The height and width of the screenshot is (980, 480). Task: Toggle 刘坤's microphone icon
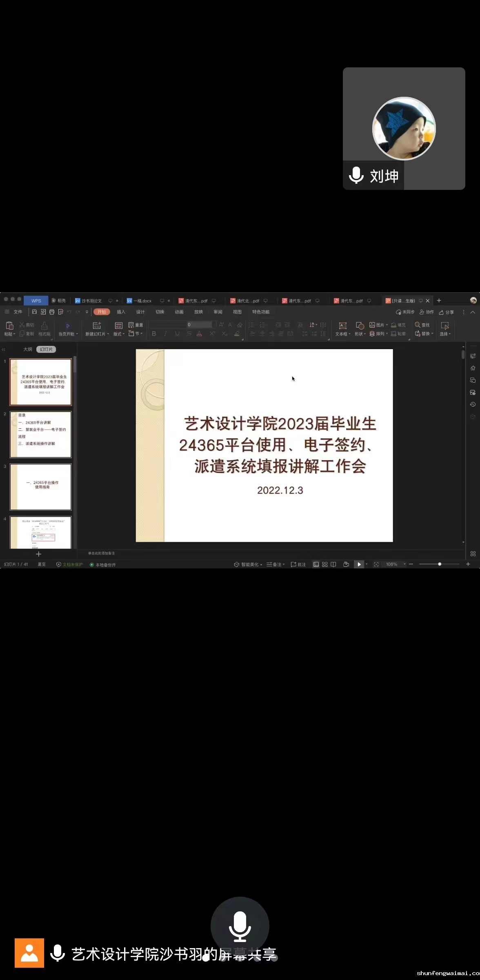[356, 176]
